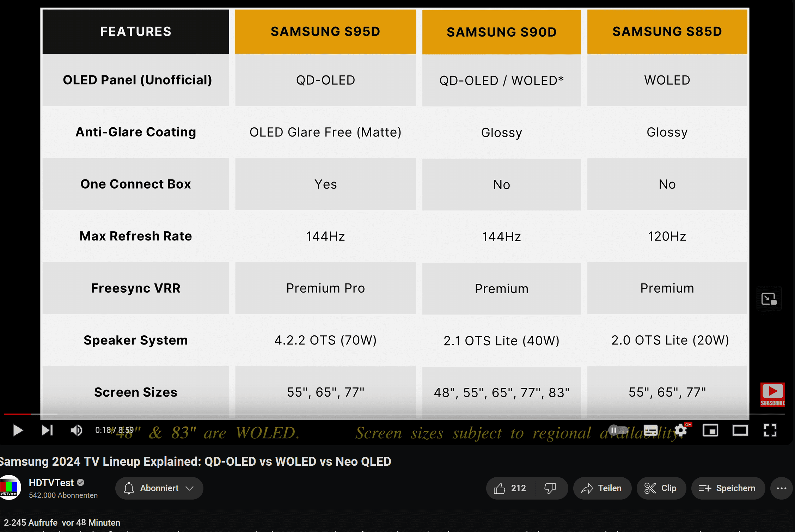Viewport: 795px width, 532px height.
Task: Click the video title text
Action: (196, 461)
